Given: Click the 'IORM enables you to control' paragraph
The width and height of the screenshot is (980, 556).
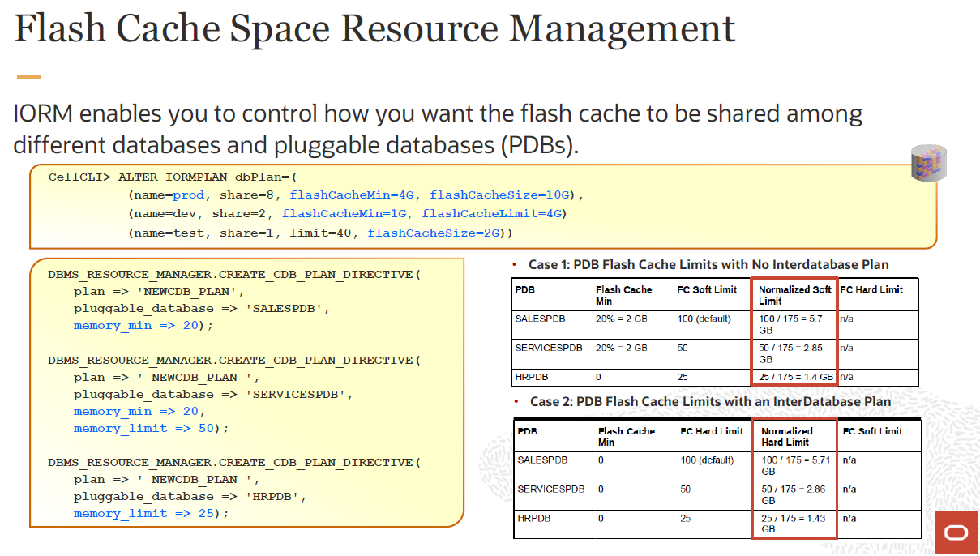Looking at the screenshot, I should coord(438,129).
